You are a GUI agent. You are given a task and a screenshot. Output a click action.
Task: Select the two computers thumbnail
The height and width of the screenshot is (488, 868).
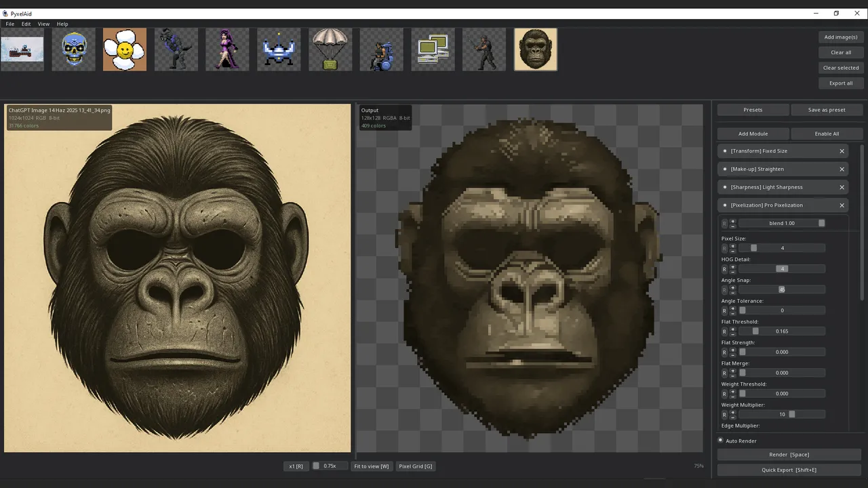pos(433,49)
